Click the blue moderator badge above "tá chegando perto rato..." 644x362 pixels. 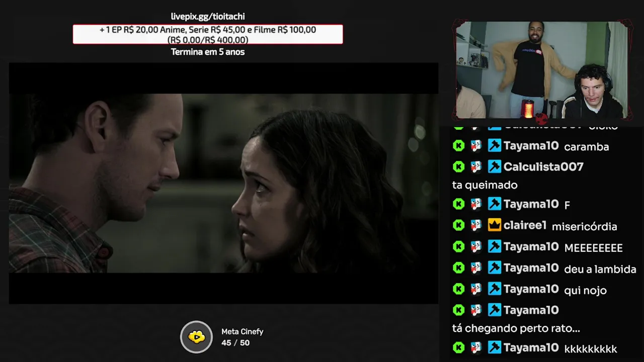[x=495, y=310]
